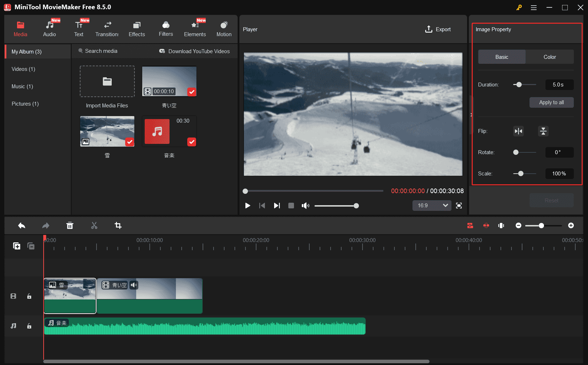Viewport: 588px width, 365px height.
Task: Open the Motion panel
Action: [224, 28]
